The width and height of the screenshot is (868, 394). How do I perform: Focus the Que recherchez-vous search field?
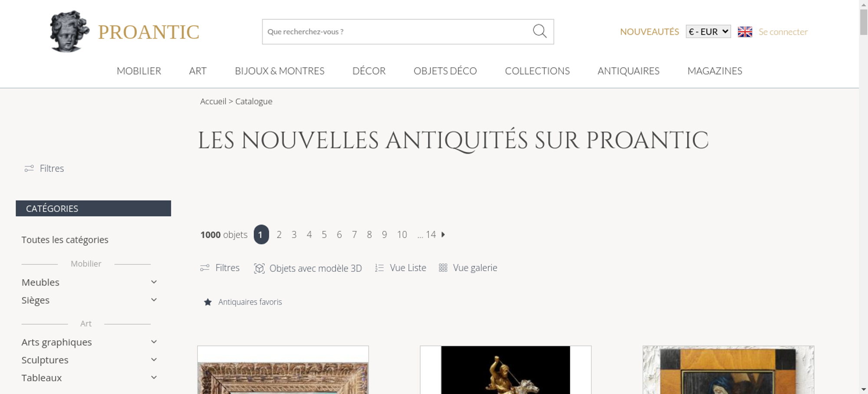coord(397,32)
